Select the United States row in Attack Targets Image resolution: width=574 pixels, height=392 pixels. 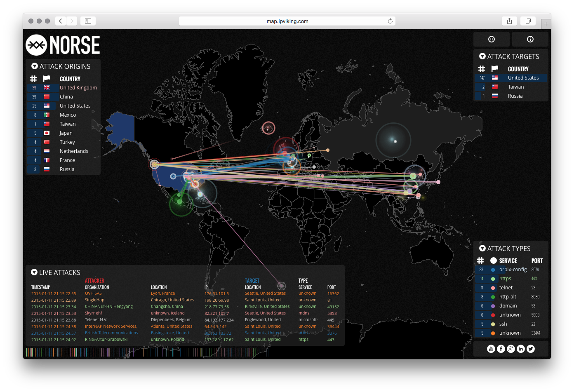pos(511,77)
